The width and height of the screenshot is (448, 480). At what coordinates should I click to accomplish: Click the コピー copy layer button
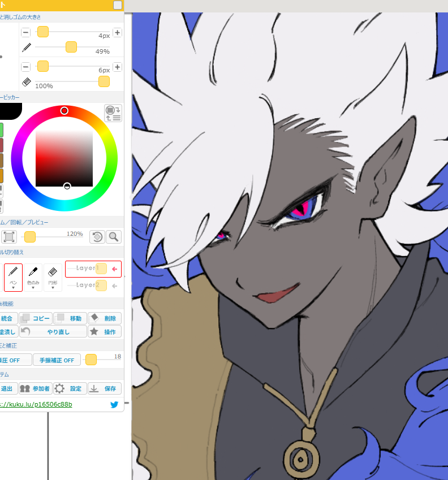coord(36,318)
